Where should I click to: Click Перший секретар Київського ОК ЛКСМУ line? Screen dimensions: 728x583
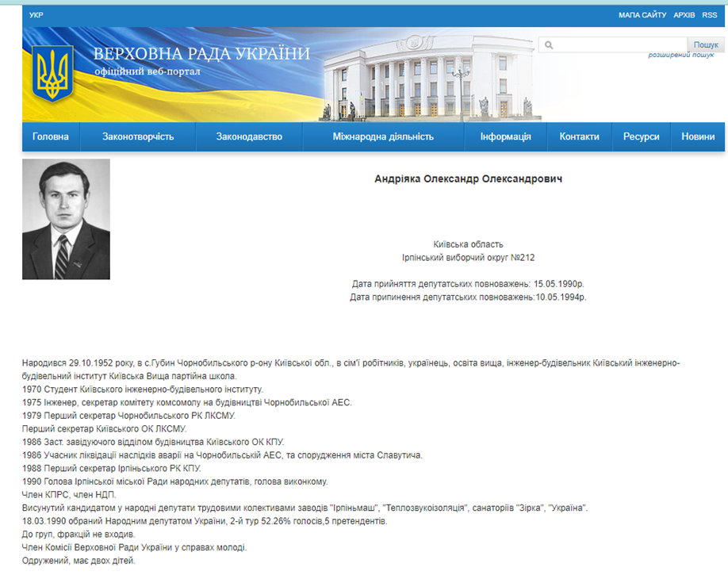105,429
